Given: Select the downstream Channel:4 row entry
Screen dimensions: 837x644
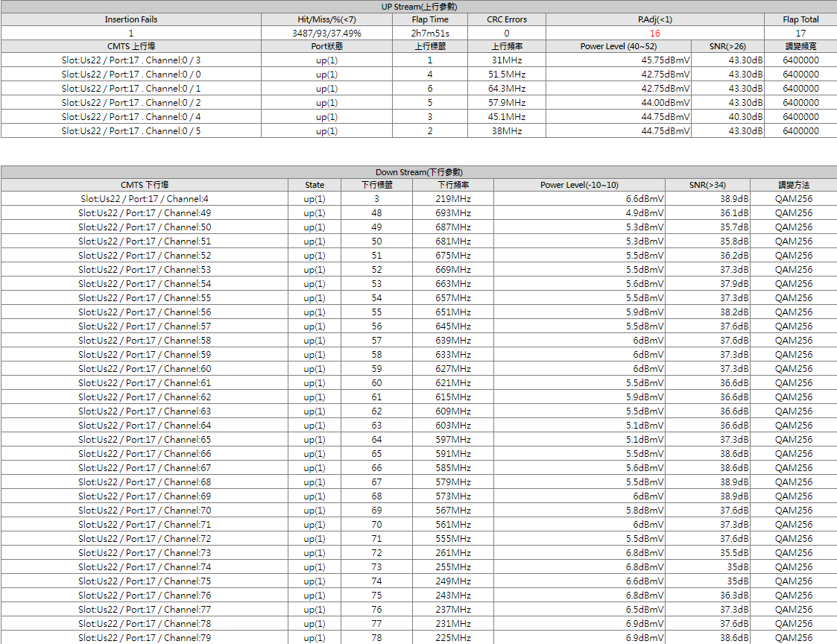Looking at the screenshot, I should click(145, 199).
